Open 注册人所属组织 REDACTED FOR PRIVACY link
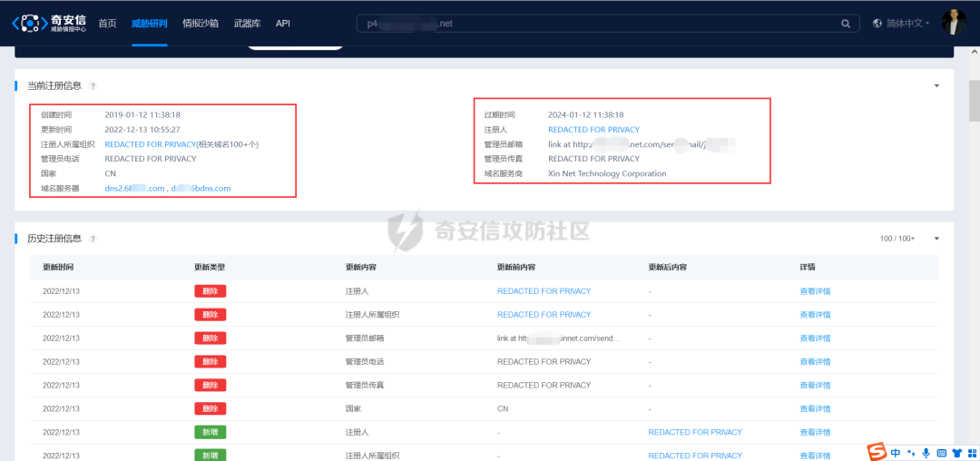Screen dimensions: 980x461 pos(150,144)
